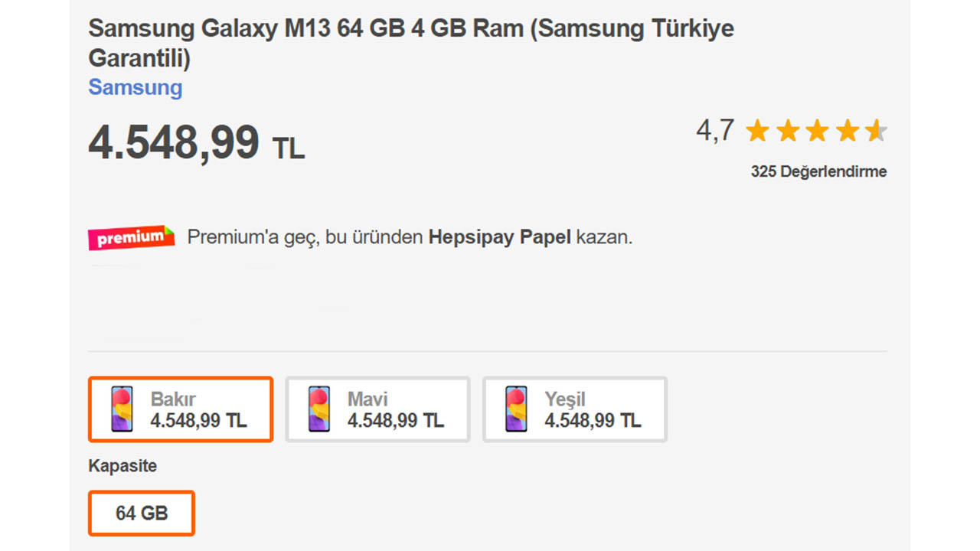
Task: Click the Hepsipay Papel text
Action: pyautogui.click(x=498, y=237)
